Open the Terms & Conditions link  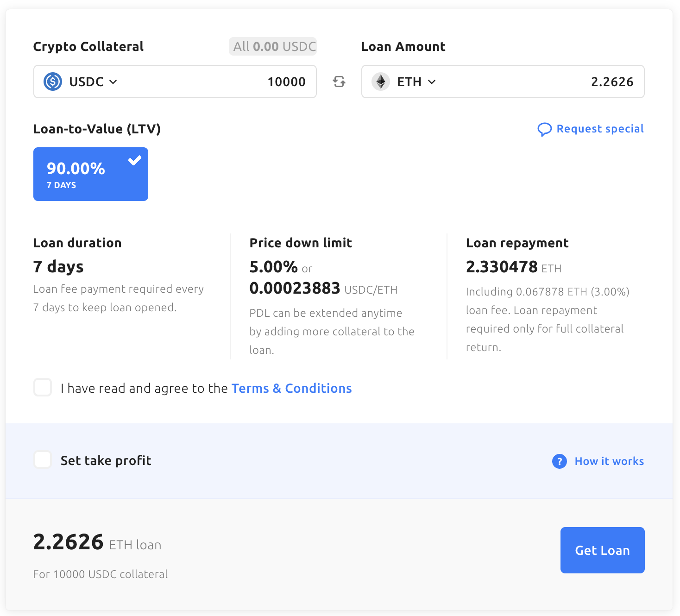291,388
